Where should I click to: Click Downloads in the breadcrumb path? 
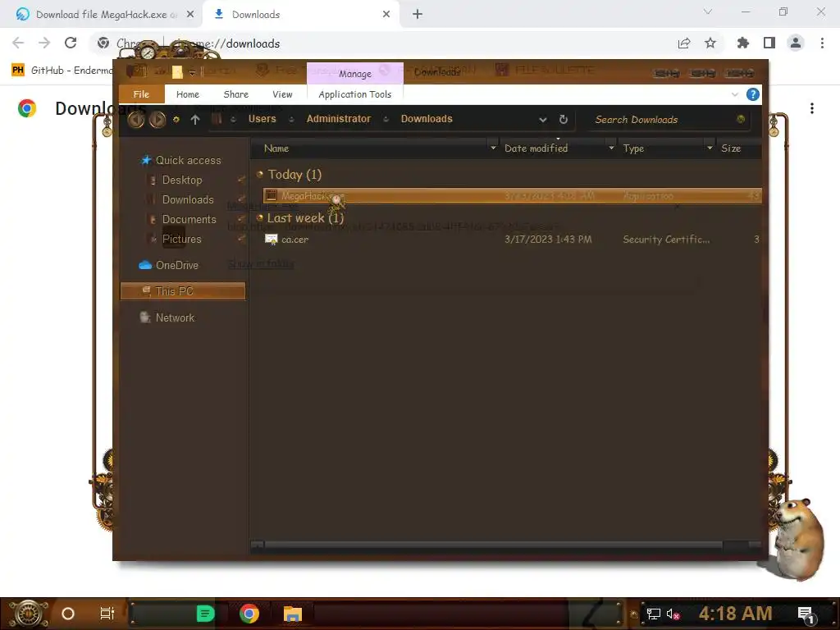point(427,119)
